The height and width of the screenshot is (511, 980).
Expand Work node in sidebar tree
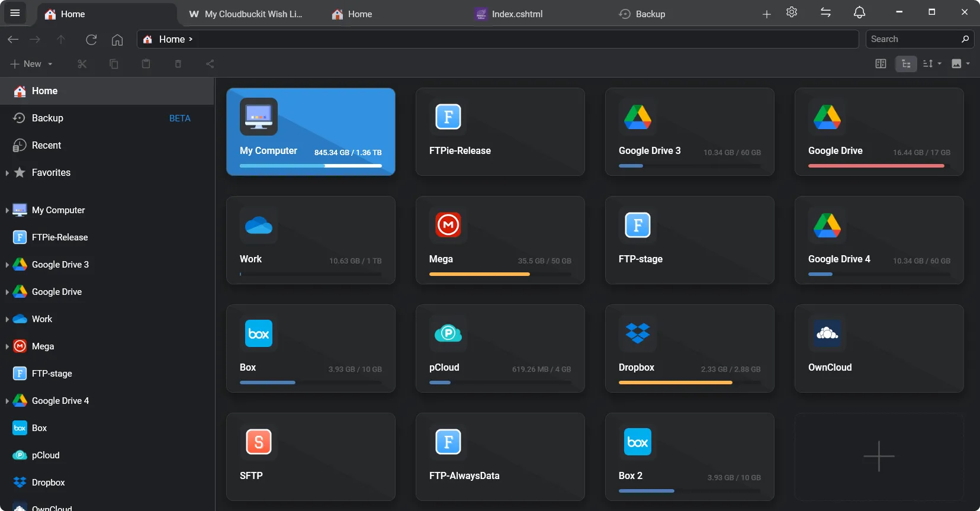pyautogui.click(x=7, y=319)
